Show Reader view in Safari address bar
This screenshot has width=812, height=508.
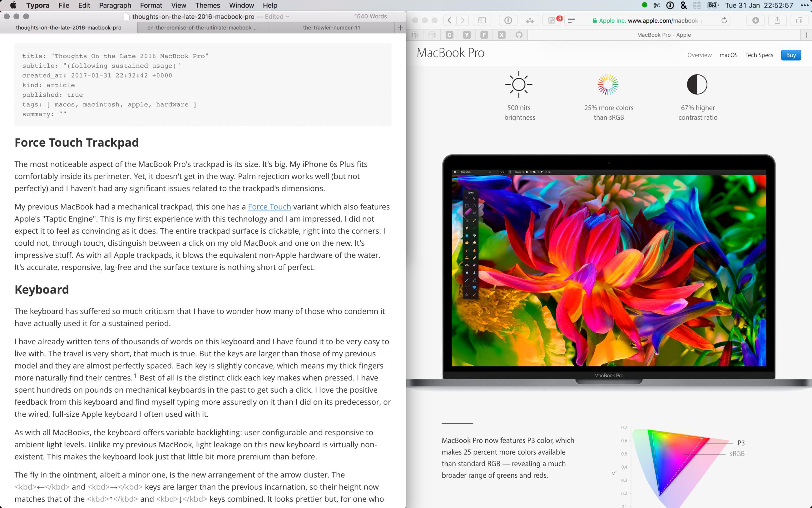tap(571, 21)
